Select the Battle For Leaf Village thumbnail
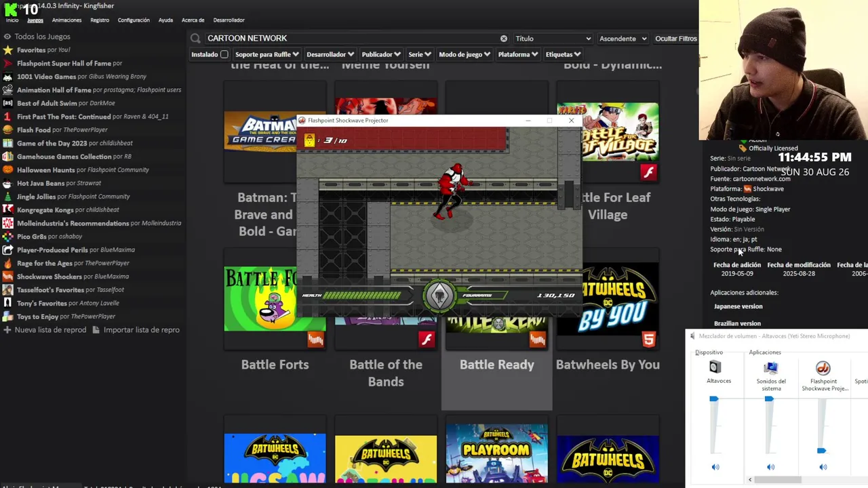868x488 pixels. pyautogui.click(x=608, y=131)
